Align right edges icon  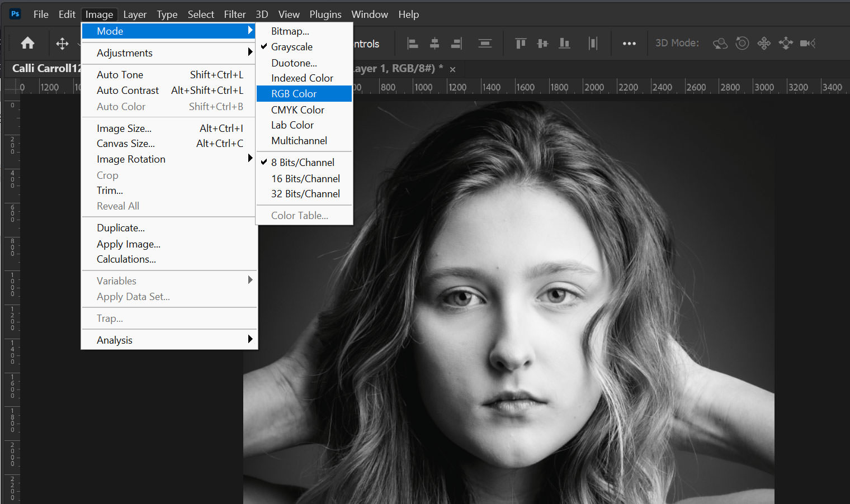pyautogui.click(x=456, y=43)
